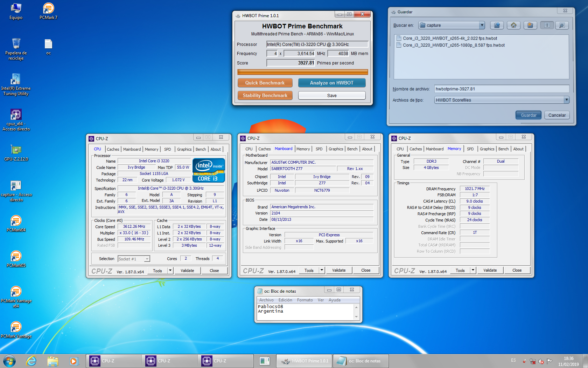Launch the cpuz_x64 desktop shortcut
Viewport: 588px width, 368px height.
16,120
